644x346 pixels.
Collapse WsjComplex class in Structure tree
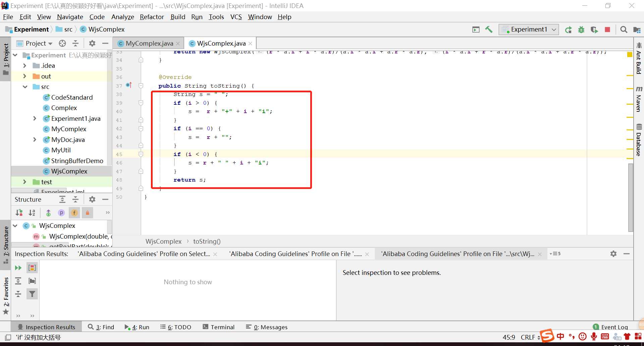pos(15,226)
